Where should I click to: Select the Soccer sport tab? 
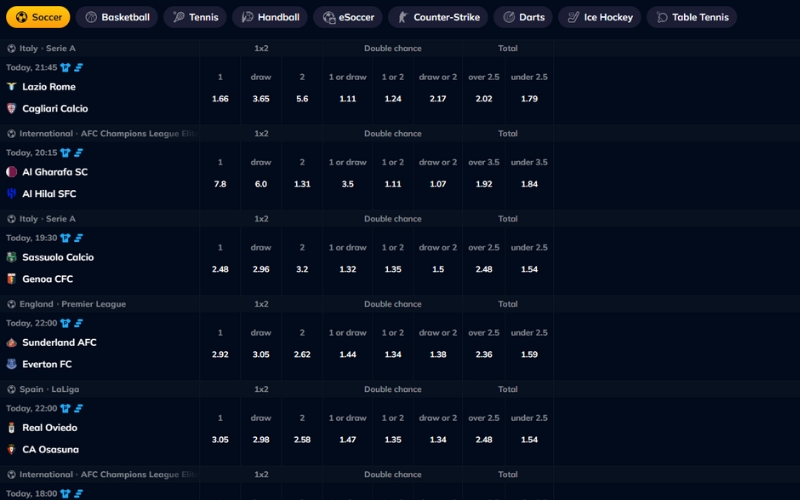(38, 17)
